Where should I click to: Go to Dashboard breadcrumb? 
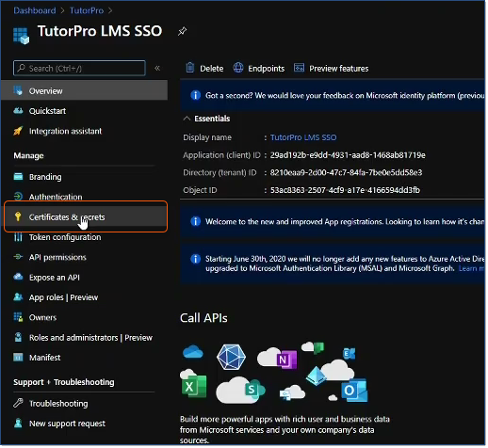35,10
